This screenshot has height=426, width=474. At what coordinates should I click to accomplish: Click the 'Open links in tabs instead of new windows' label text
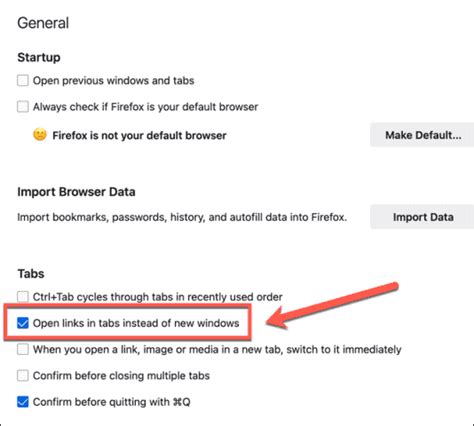136,323
